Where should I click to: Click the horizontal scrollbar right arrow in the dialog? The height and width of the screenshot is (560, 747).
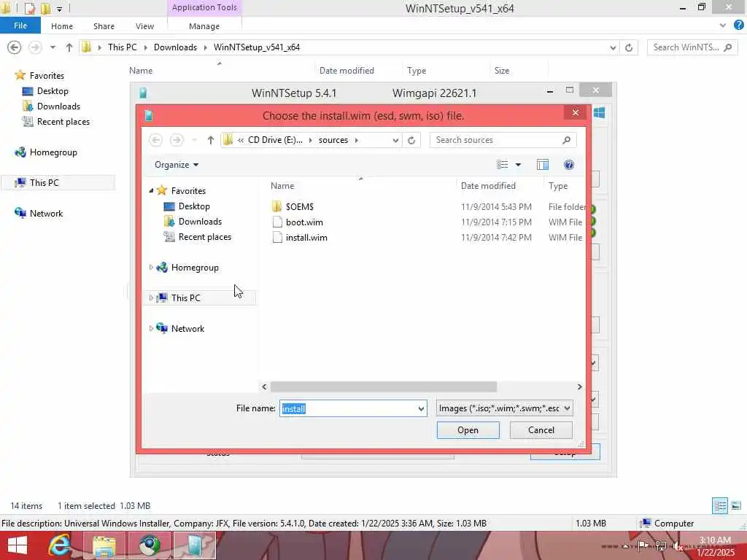click(579, 386)
